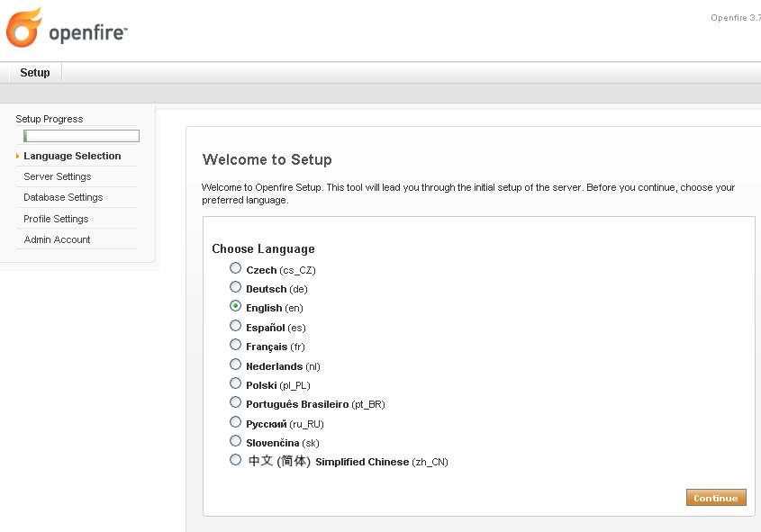The height and width of the screenshot is (532, 761).
Task: Select the English language radio button
Action: tap(235, 306)
